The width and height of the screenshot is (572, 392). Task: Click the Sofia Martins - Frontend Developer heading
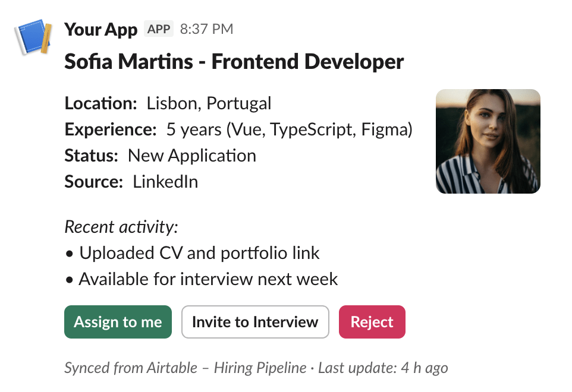click(234, 61)
